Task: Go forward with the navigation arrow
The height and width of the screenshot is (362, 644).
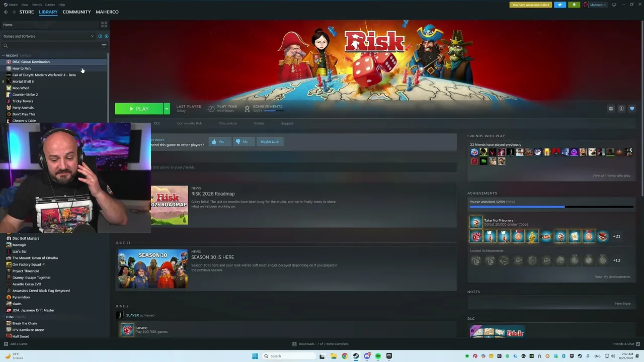Action: 14,12
